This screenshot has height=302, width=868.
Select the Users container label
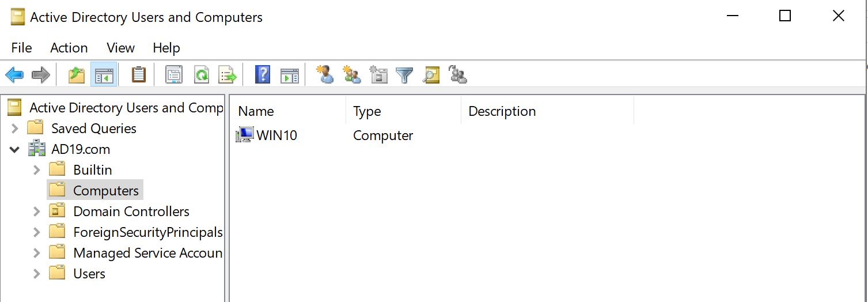click(x=89, y=274)
